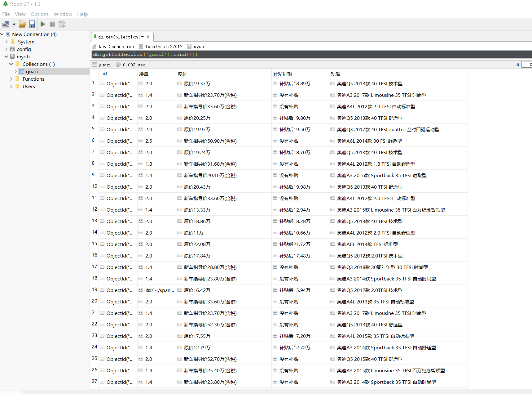Click the green leaf icon on query tab
Screen dimensions: 532x394
[95, 36]
